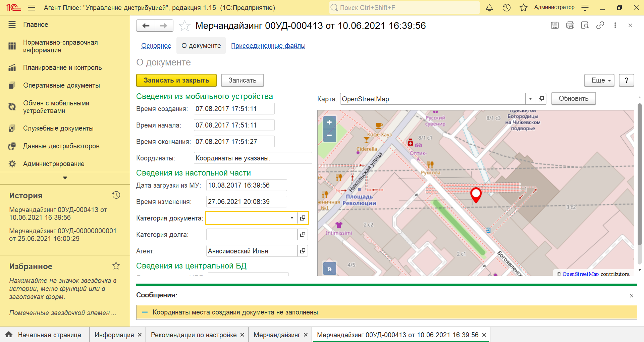Open the Категория документа selection form icon
The width and height of the screenshot is (644, 342).
click(303, 218)
